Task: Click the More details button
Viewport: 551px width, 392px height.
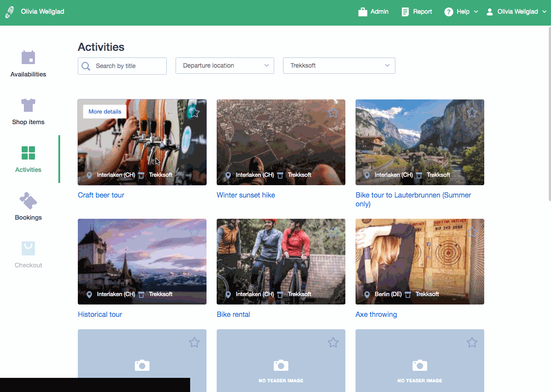Action: (105, 111)
